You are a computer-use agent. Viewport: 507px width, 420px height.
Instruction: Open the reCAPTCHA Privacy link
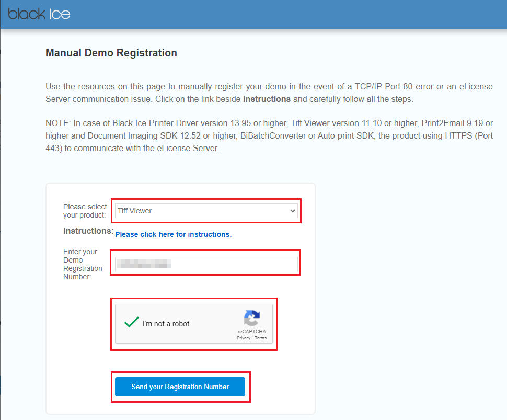pos(244,338)
